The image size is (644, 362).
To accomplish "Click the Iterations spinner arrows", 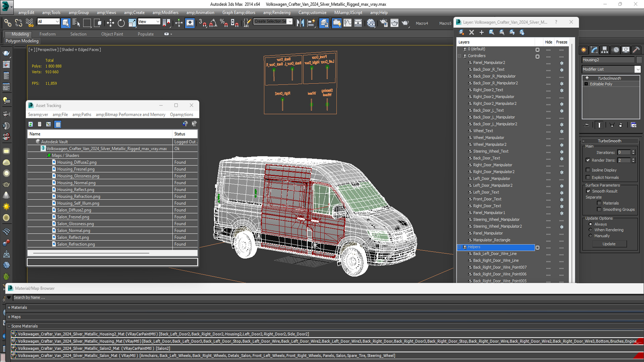I will [x=633, y=152].
